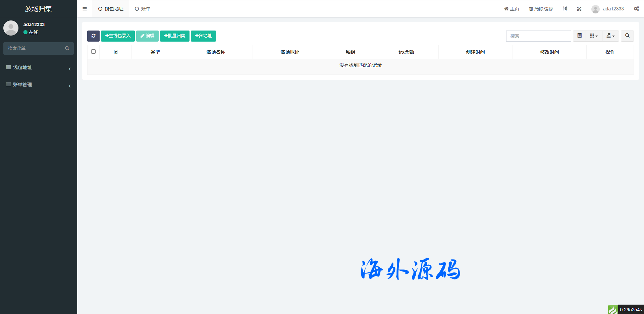Open the export data dropdown
Screen dimensions: 644x314
point(610,36)
